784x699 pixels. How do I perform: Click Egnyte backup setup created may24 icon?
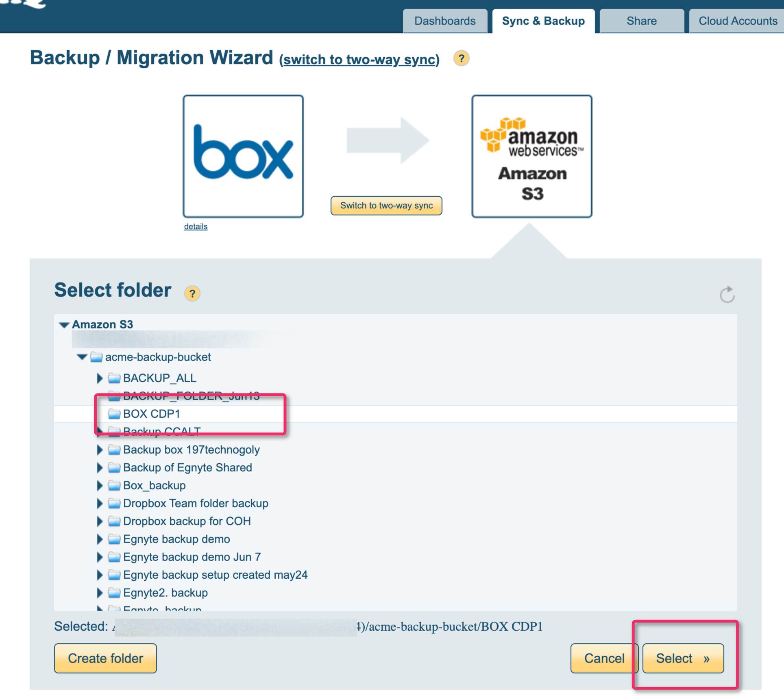point(114,575)
